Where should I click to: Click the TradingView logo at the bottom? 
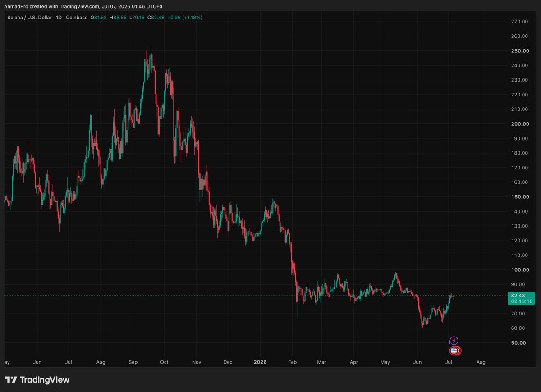click(37, 380)
